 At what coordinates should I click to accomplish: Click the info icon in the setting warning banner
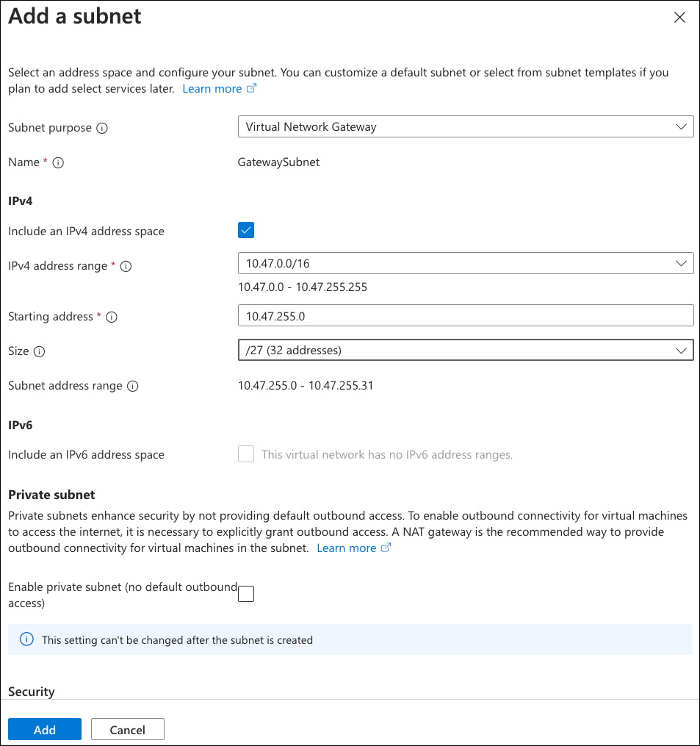click(x=26, y=639)
